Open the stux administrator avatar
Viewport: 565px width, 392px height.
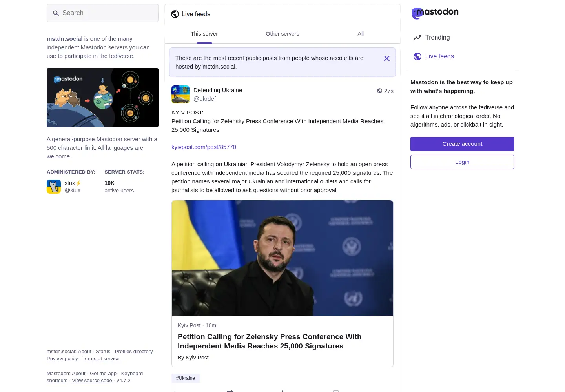(x=54, y=187)
